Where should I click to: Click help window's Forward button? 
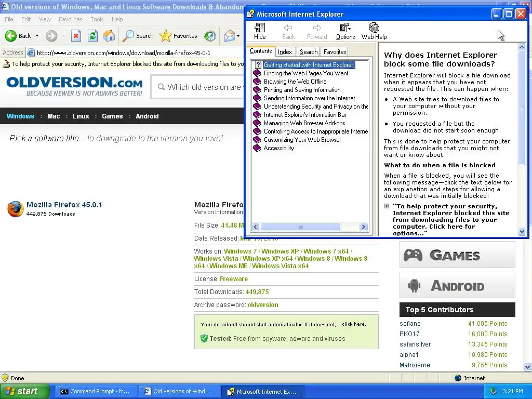click(317, 31)
